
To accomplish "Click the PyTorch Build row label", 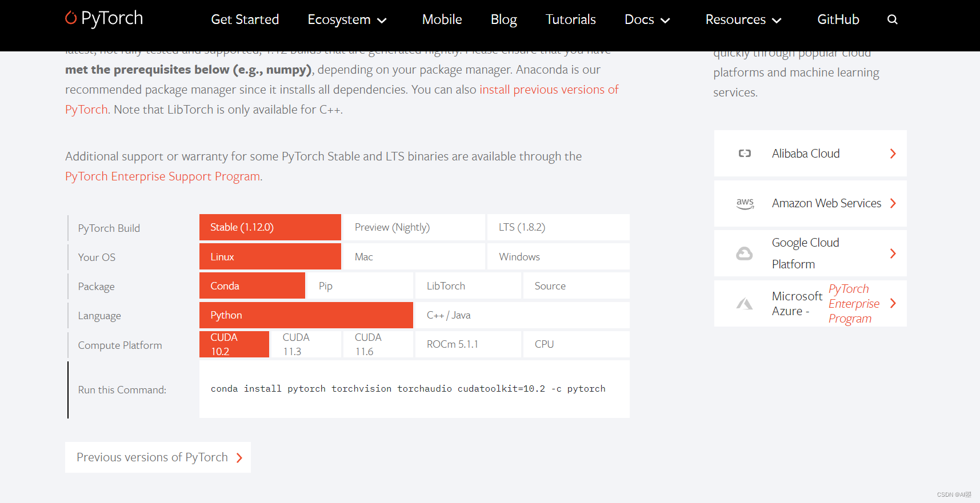I will pyautogui.click(x=109, y=228).
